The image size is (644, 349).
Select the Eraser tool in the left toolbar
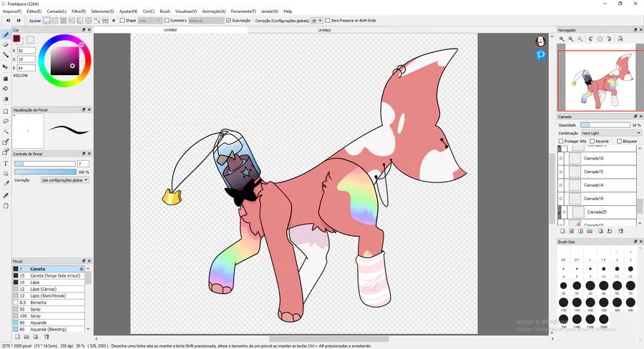(6, 45)
